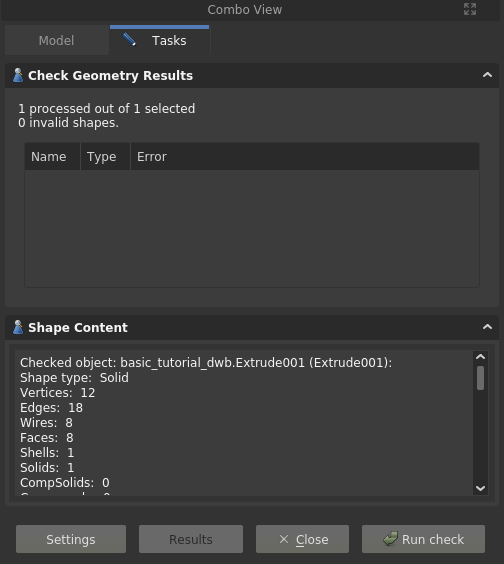Switch to the Model tab

[56, 40]
